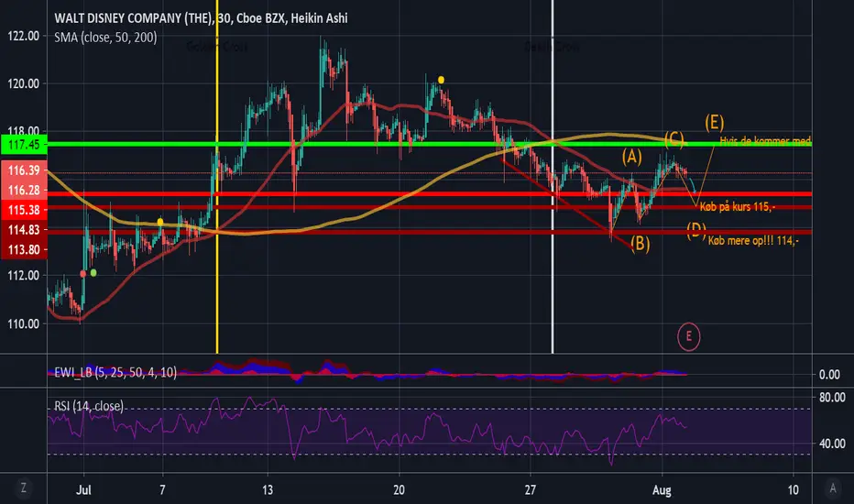Click the 113.80 dark red price label

coord(24,249)
